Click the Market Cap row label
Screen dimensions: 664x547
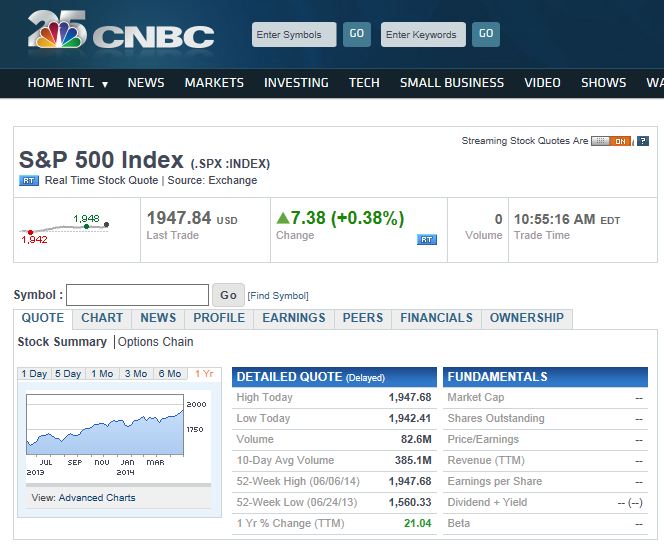tap(476, 398)
